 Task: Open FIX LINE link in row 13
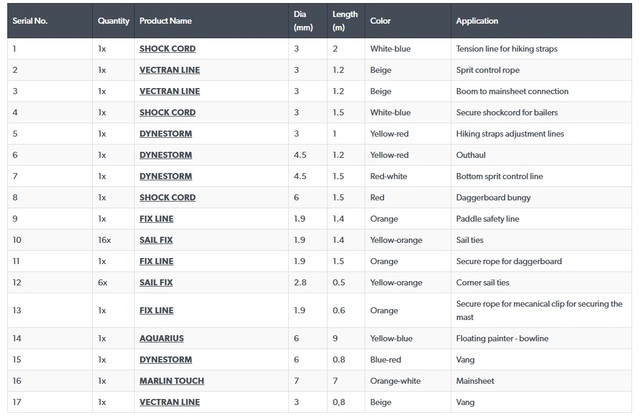[156, 310]
